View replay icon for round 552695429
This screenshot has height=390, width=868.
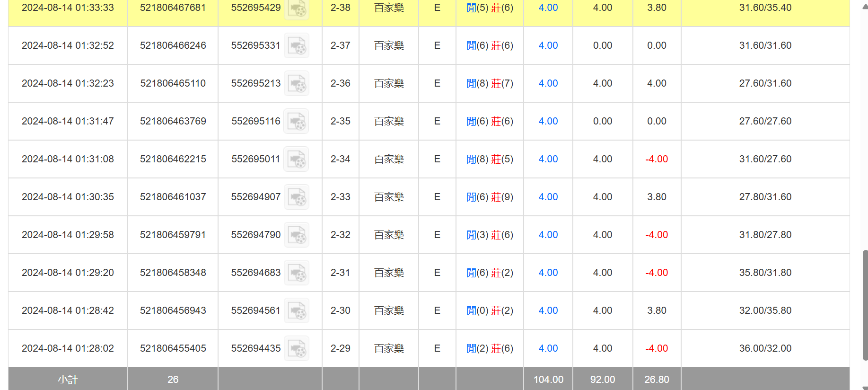(297, 9)
